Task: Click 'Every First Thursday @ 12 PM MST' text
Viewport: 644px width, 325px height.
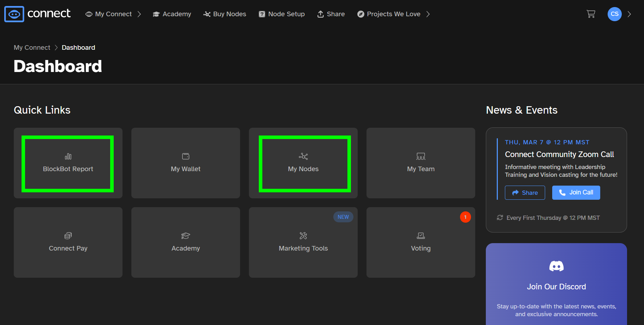Action: [553, 218]
